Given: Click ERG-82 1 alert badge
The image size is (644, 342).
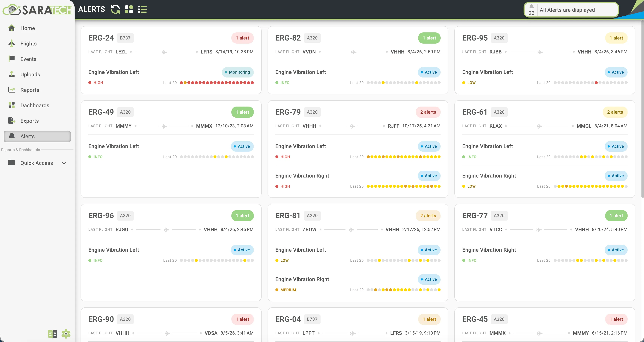Looking at the screenshot, I should pyautogui.click(x=429, y=38).
